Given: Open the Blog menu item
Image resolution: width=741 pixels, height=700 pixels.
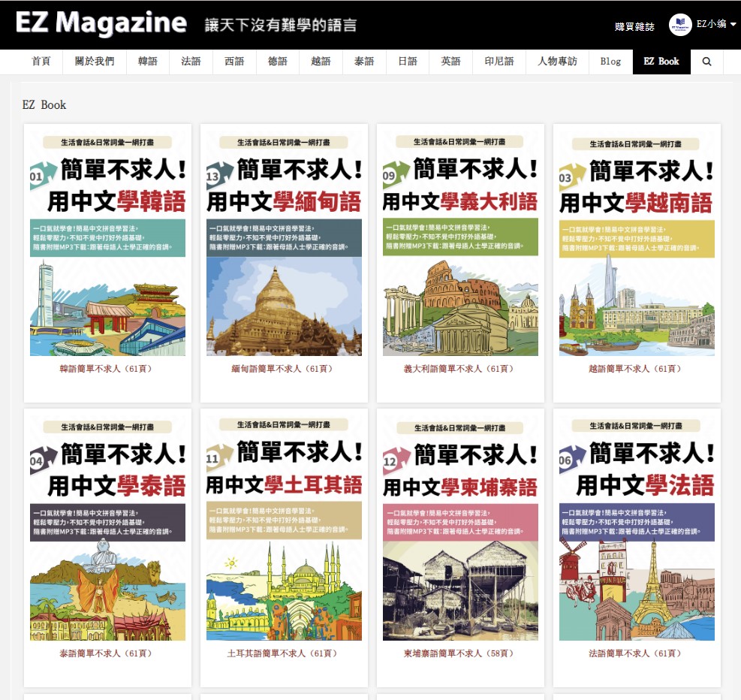Looking at the screenshot, I should click(610, 62).
